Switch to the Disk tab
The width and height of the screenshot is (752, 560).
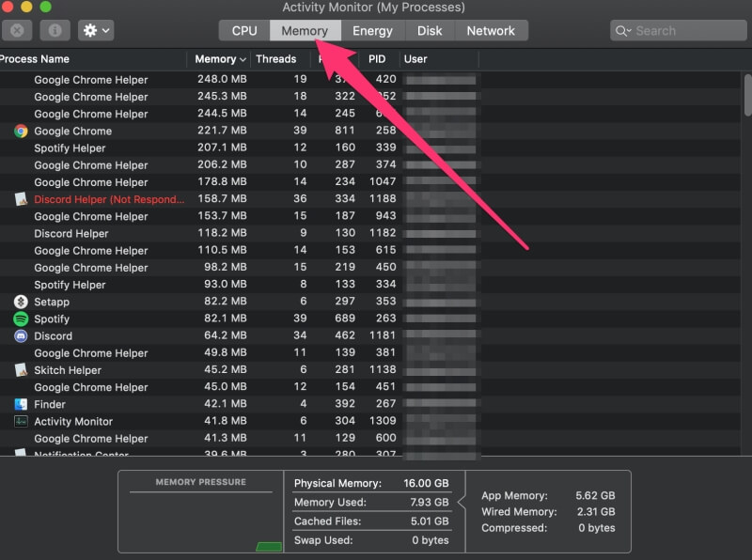430,31
